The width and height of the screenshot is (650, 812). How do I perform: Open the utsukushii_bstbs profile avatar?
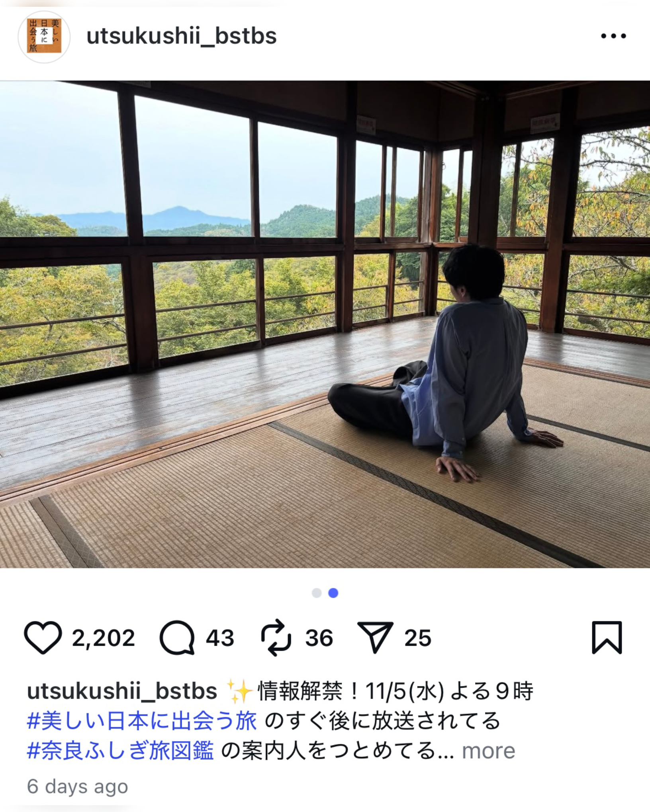tap(44, 37)
